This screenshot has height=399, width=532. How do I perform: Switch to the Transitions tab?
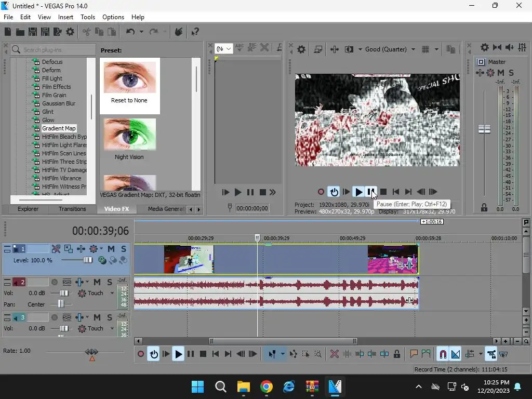72,209
